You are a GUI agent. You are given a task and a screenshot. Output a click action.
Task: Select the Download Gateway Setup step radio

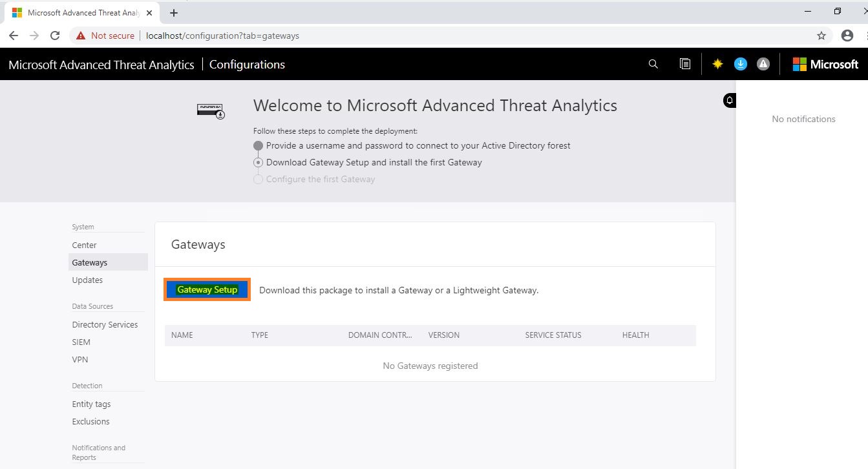tap(259, 163)
